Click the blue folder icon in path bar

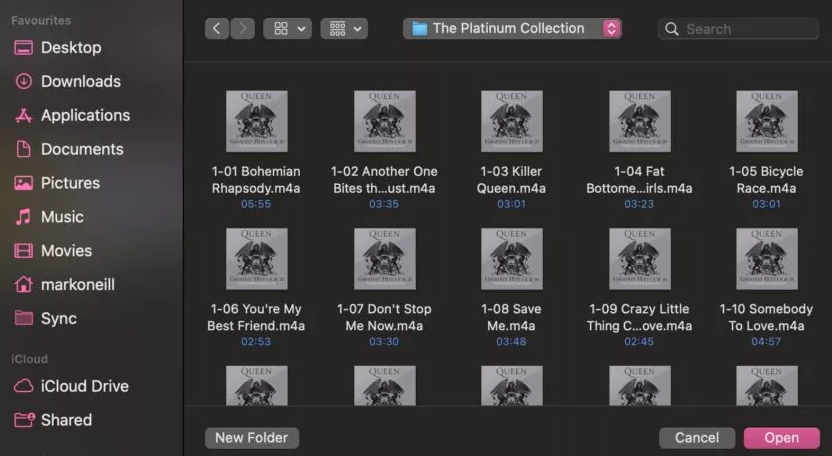(x=420, y=29)
